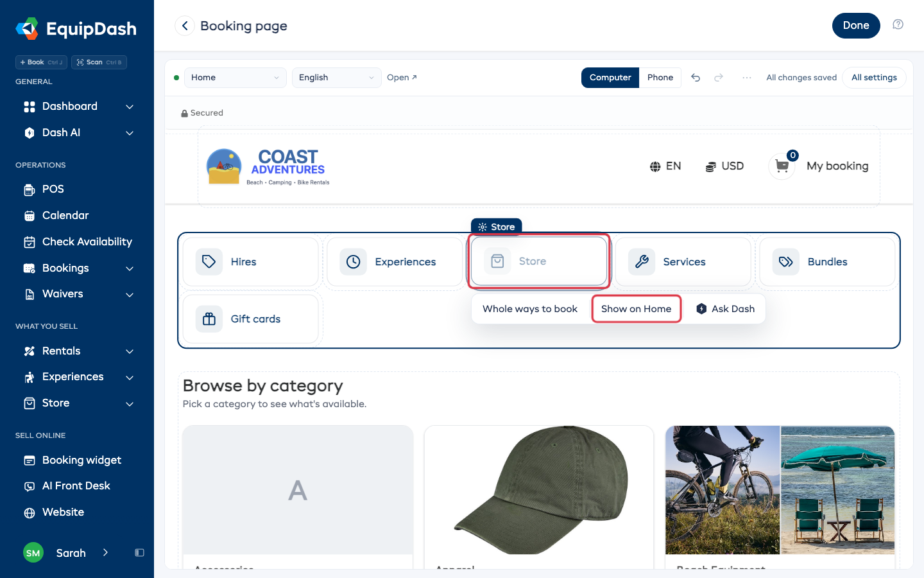This screenshot has width=924, height=578.
Task: Select the Hires tag card
Action: (x=251, y=262)
